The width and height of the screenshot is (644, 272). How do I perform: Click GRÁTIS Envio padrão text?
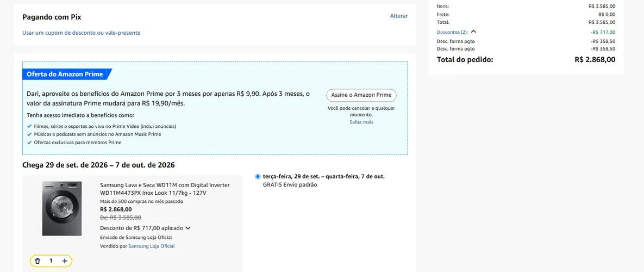[x=290, y=185]
